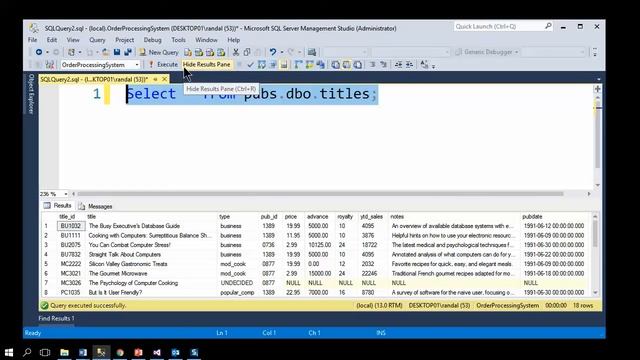
Task: Switch to the Results tab
Action: (58, 206)
